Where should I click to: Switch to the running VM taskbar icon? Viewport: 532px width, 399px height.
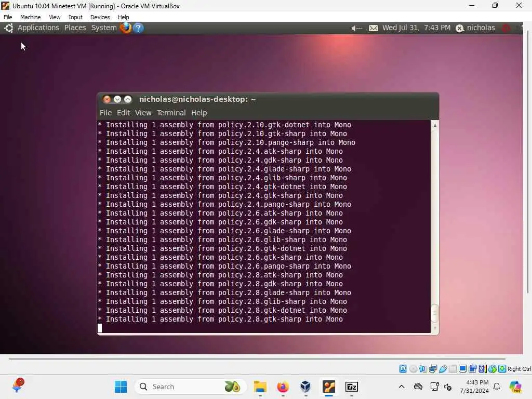(x=329, y=387)
